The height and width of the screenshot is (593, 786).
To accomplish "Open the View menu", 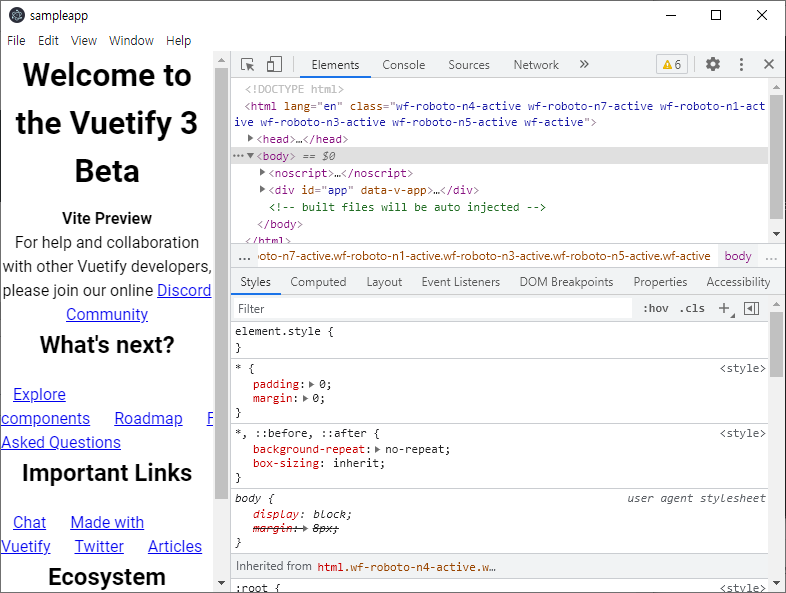I will tap(84, 41).
